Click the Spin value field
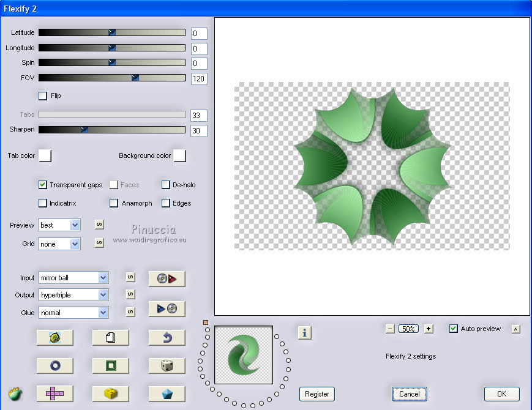532x410 pixels. [x=199, y=64]
